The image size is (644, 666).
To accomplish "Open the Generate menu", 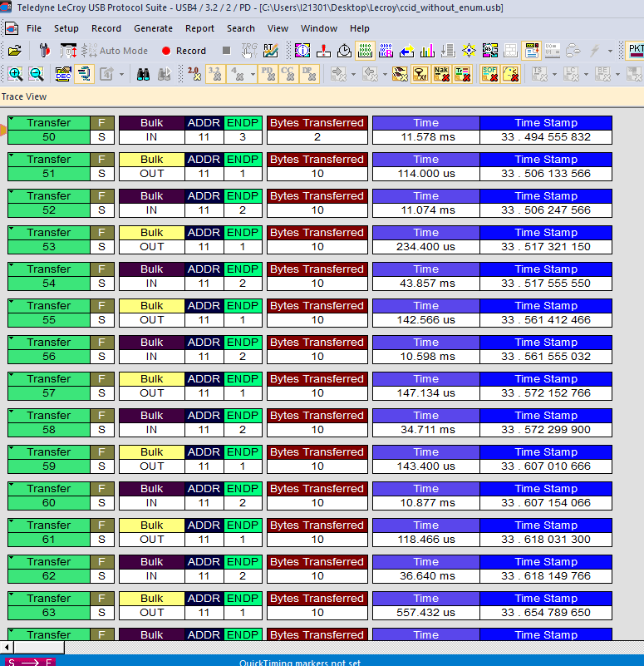I will [x=153, y=28].
